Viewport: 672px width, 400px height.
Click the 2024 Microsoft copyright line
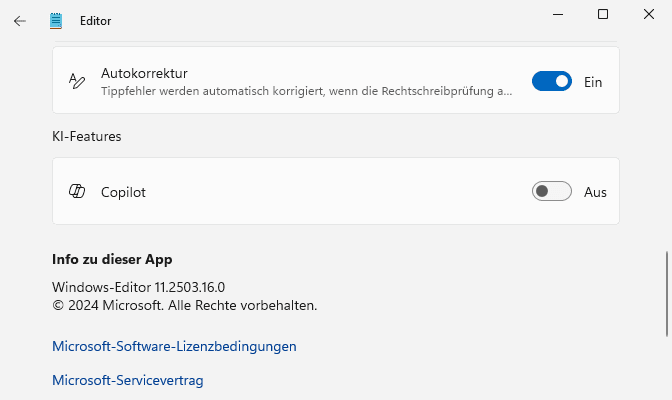(185, 306)
